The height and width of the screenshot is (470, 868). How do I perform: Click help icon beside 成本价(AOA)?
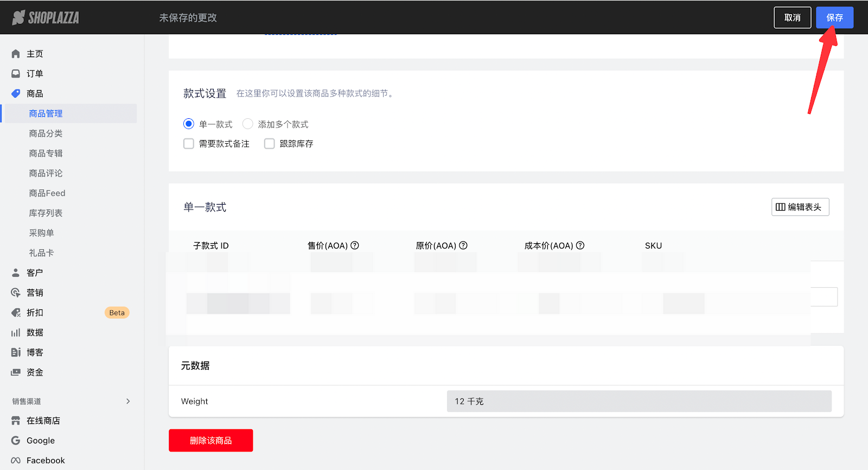(580, 245)
